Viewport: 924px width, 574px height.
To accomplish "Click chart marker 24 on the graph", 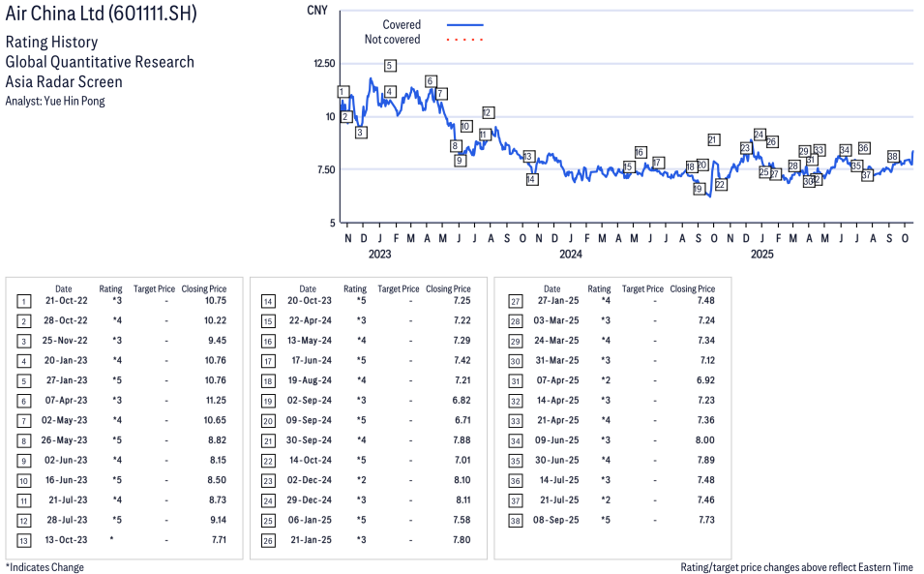I will tap(760, 135).
